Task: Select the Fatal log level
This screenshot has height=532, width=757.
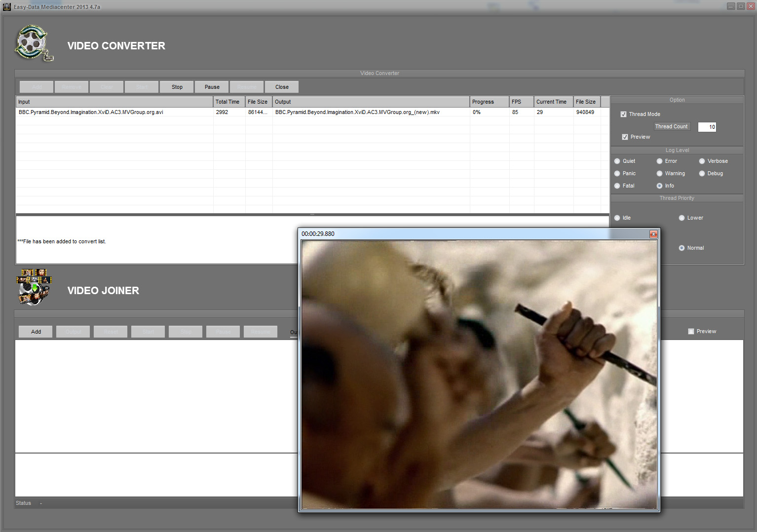Action: click(x=617, y=186)
